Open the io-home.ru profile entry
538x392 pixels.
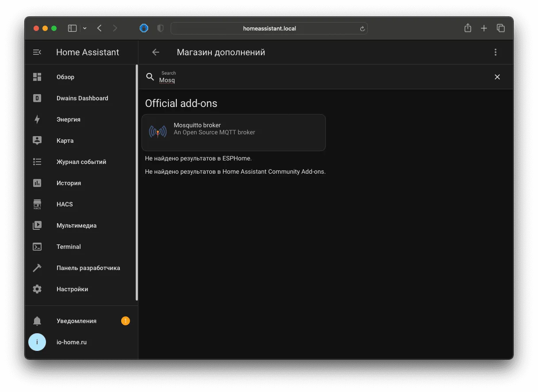(80, 342)
